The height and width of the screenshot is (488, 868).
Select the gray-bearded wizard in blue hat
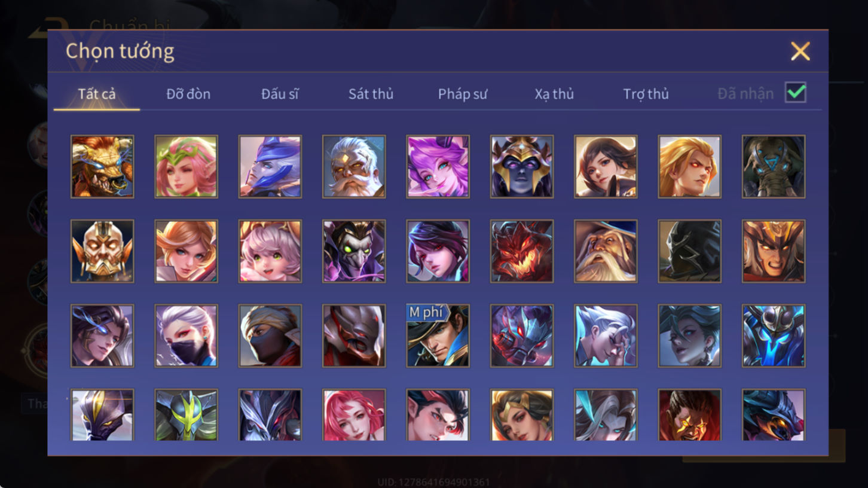(x=606, y=251)
